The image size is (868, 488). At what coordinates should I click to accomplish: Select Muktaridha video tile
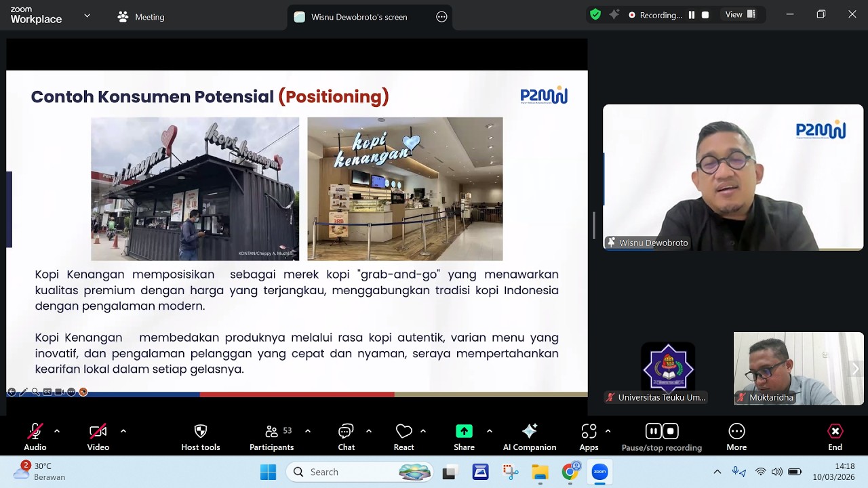798,369
